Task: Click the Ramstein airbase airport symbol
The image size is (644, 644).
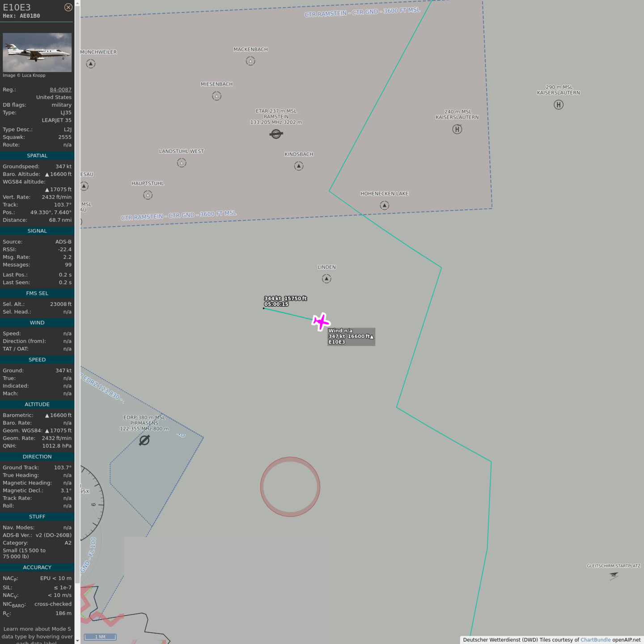Action: click(x=276, y=134)
